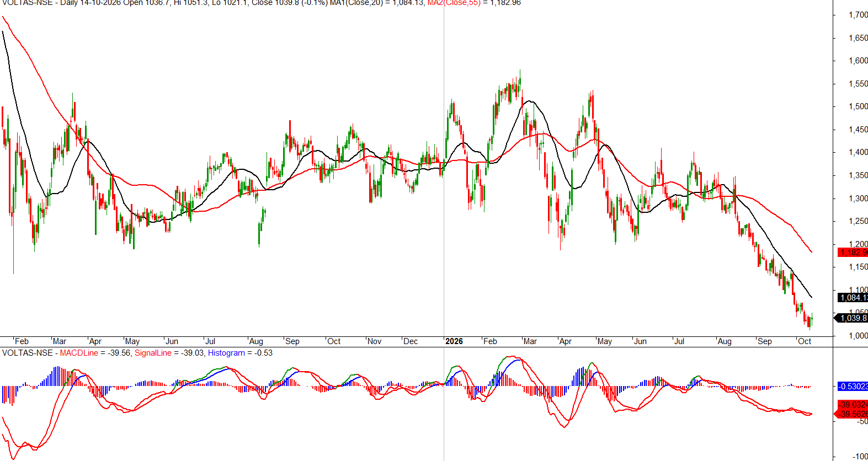Click the 1,000 price axis label

pyautogui.click(x=858, y=335)
